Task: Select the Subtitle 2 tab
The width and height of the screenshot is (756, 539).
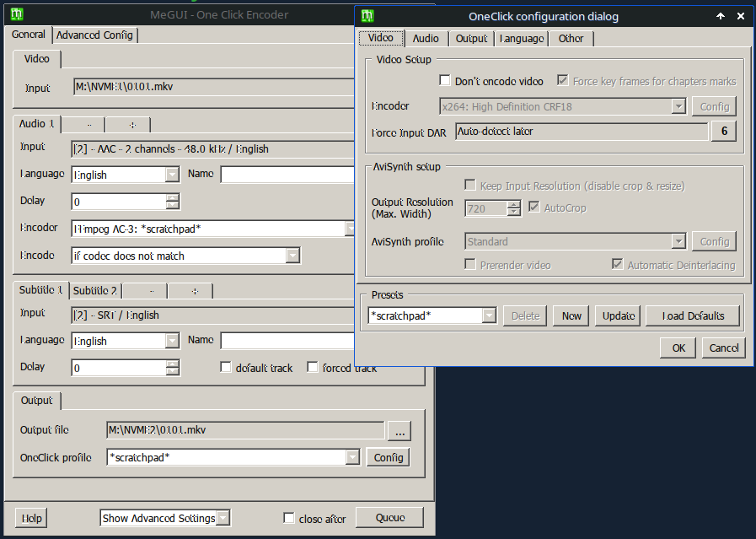Action: point(95,290)
